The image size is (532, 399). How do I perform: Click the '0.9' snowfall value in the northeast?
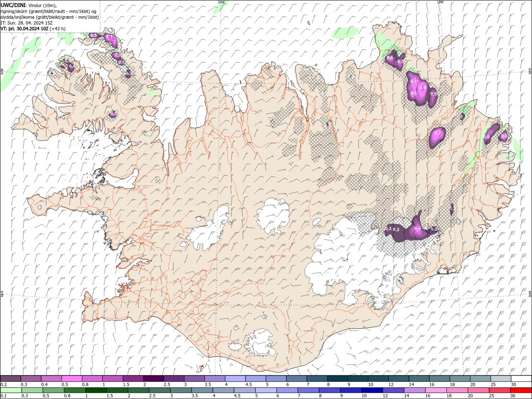coord(423,88)
